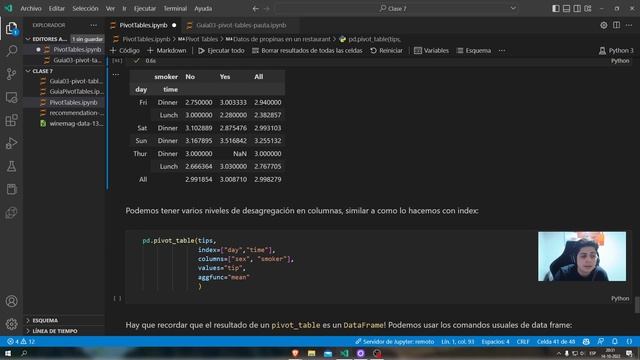Click the notebook settings gear at top right

click(604, 25)
